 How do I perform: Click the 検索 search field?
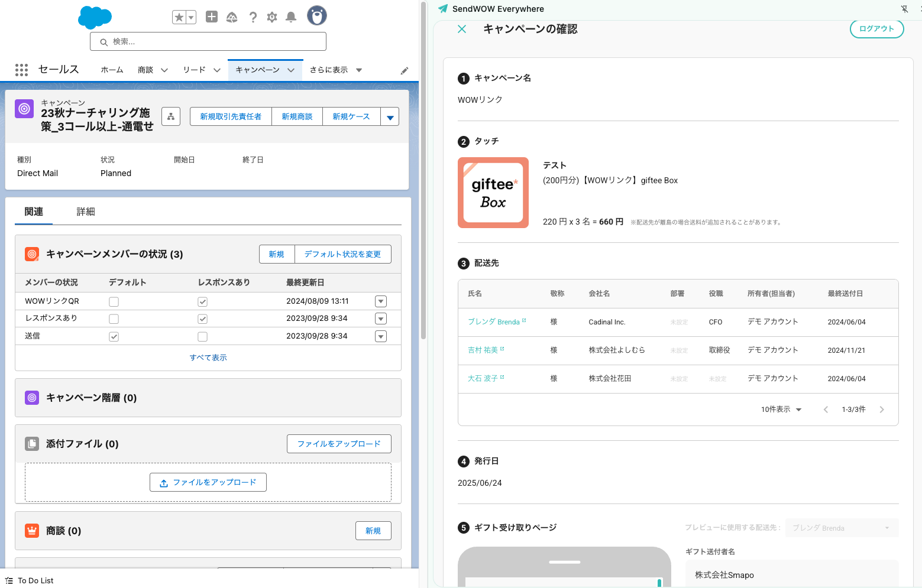pos(208,41)
